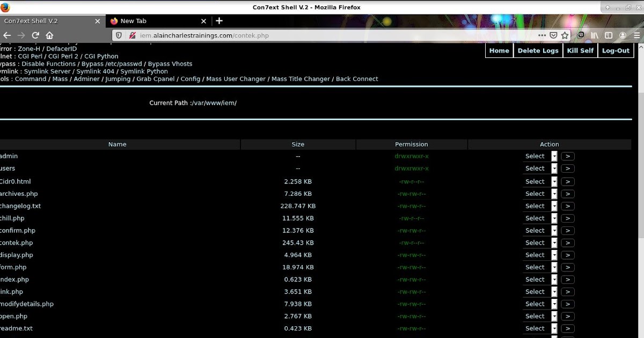Open the Library bookmarks icon
644x338 pixels.
pyautogui.click(x=595, y=35)
